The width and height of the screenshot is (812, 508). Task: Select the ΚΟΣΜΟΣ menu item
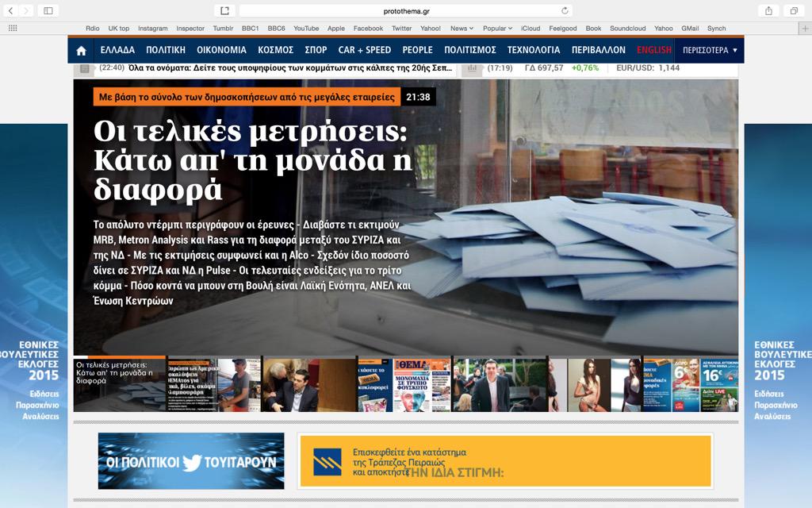pyautogui.click(x=275, y=50)
